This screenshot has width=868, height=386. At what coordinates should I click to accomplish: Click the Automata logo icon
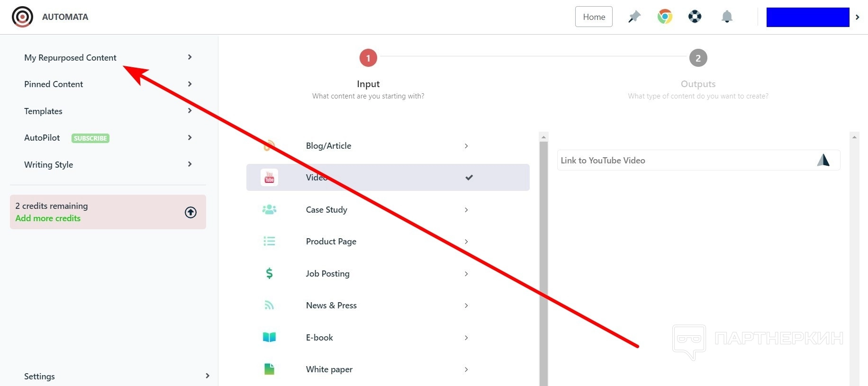click(x=22, y=17)
